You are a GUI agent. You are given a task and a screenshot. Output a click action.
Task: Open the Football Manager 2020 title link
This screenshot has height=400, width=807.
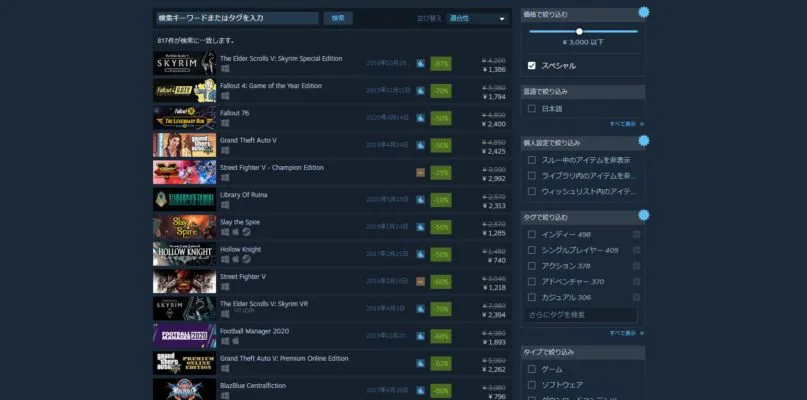click(x=254, y=331)
